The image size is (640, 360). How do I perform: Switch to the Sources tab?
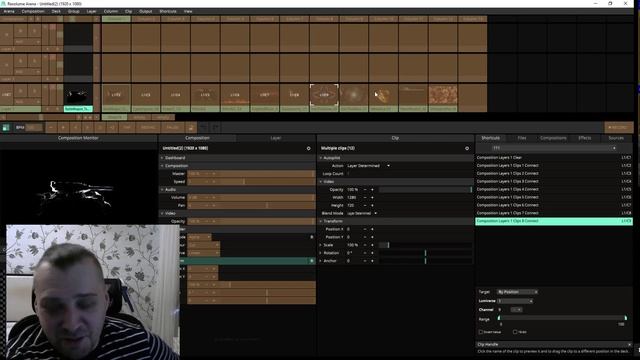pyautogui.click(x=616, y=138)
